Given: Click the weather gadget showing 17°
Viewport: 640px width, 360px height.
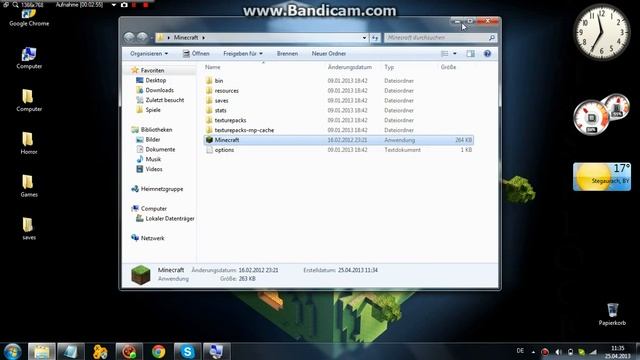Looking at the screenshot, I should point(602,177).
